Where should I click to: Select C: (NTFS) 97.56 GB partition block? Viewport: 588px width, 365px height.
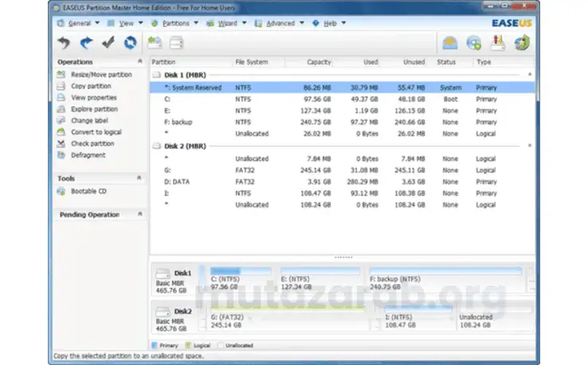coord(241,279)
